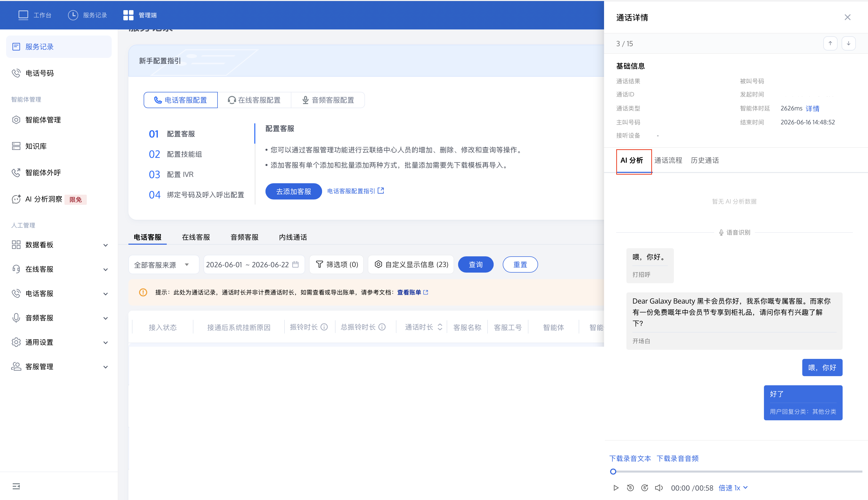
Task: Click the 查询 search button
Action: [476, 264]
